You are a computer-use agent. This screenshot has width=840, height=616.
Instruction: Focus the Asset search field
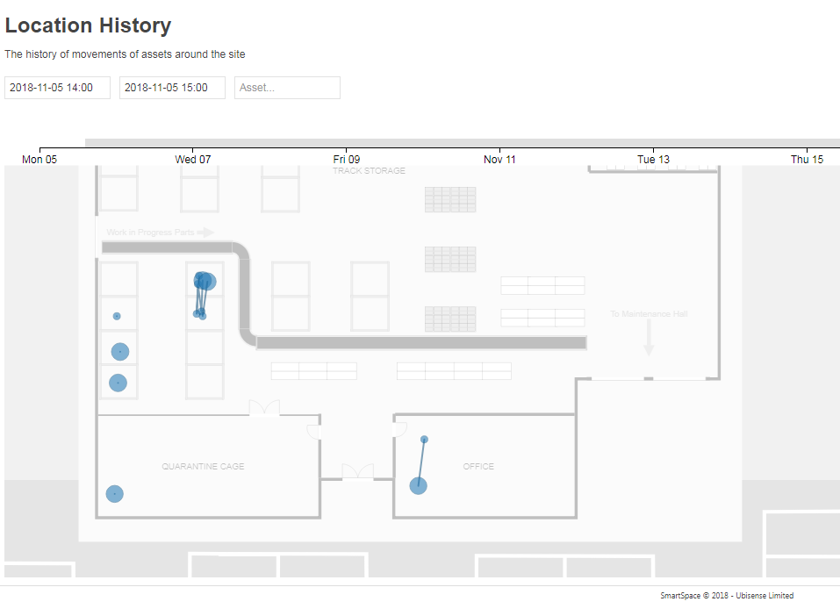(287, 88)
